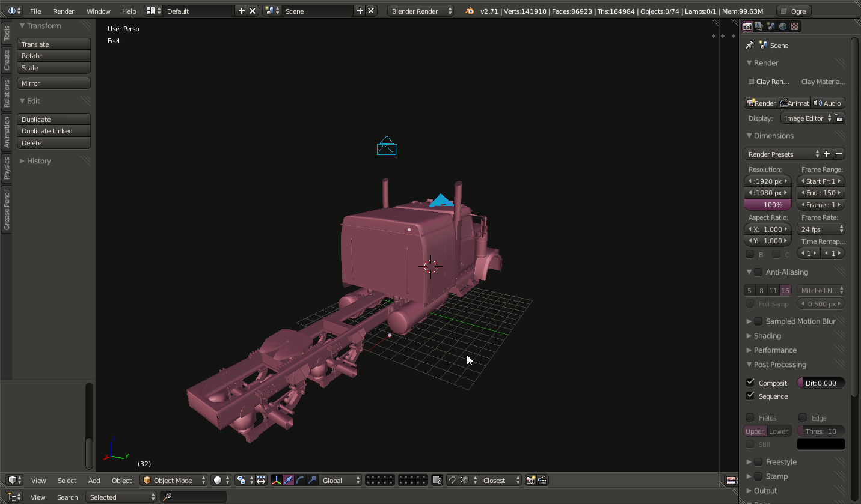Open the pivot point selector
Image resolution: width=861 pixels, height=504 pixels.
[x=245, y=480]
